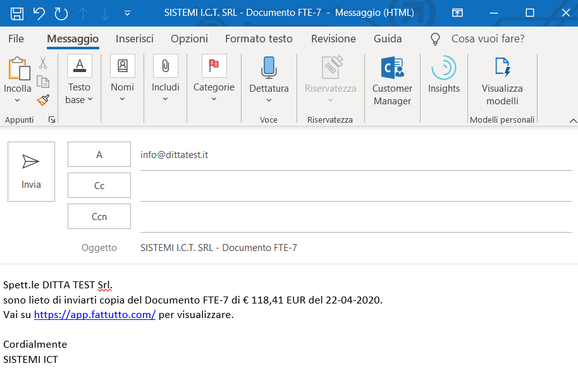Click the 'Cordialmente' text line

coord(35,344)
